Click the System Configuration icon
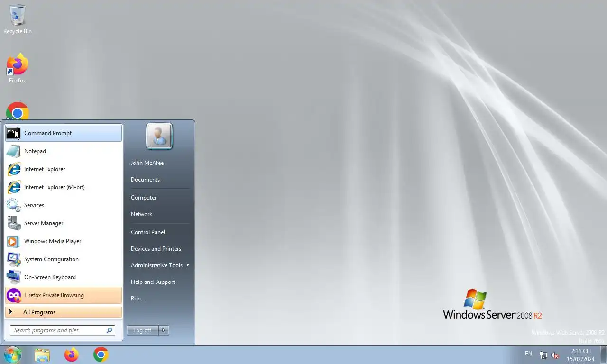The height and width of the screenshot is (364, 607). coord(13,259)
